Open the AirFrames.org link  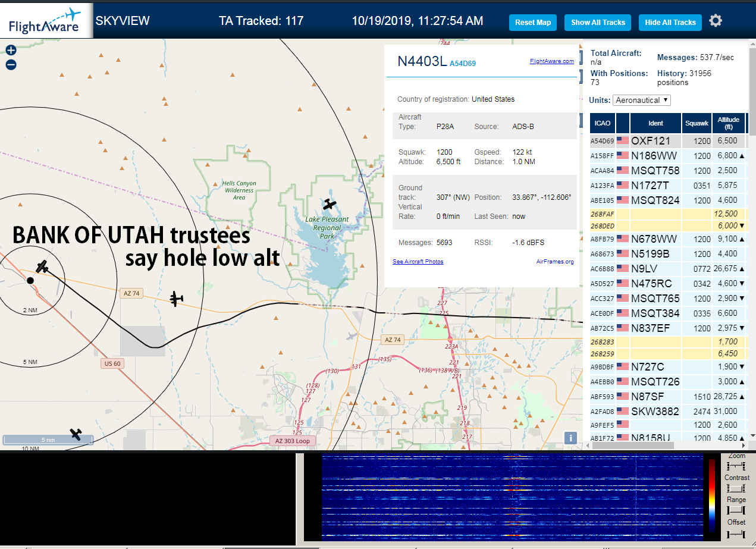point(555,262)
